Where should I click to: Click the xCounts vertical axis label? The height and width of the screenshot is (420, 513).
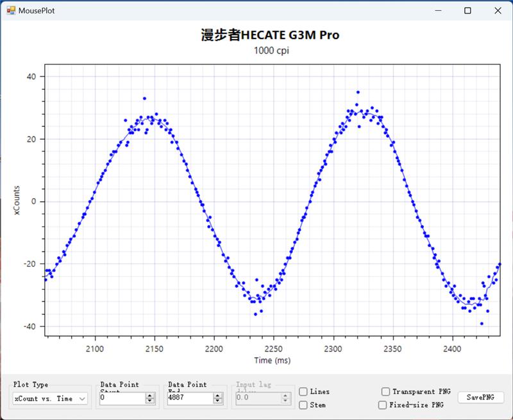coord(19,201)
